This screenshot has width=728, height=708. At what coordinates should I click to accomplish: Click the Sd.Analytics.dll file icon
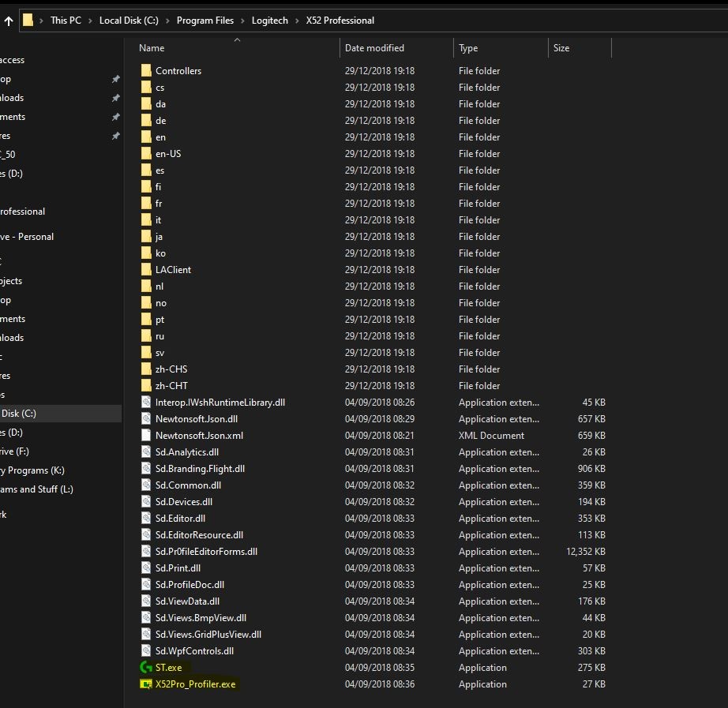point(146,451)
